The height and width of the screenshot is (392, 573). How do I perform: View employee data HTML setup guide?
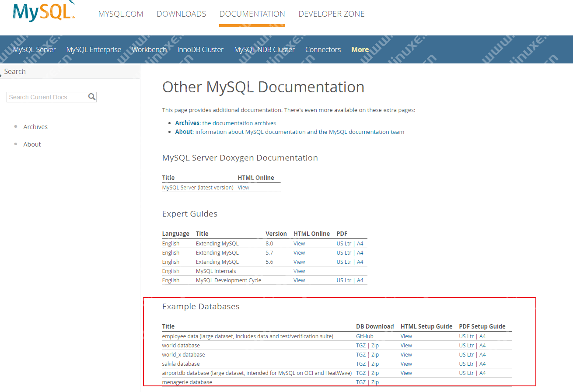point(406,336)
